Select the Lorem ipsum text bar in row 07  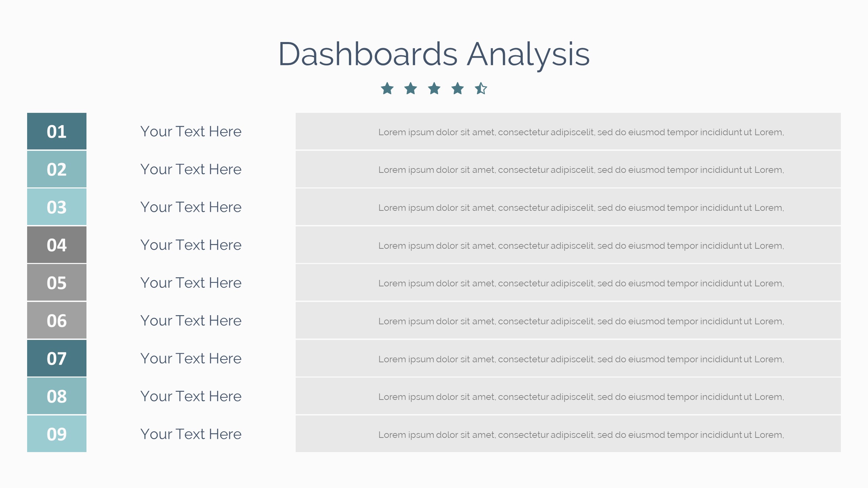(x=581, y=359)
